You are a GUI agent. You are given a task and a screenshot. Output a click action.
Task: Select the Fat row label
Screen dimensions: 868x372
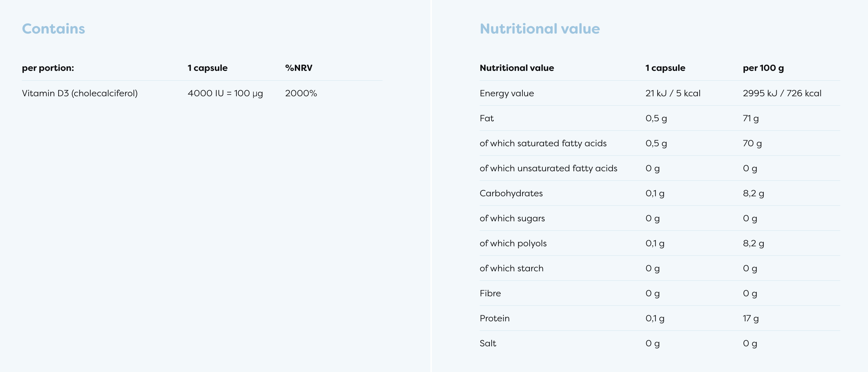coord(487,118)
